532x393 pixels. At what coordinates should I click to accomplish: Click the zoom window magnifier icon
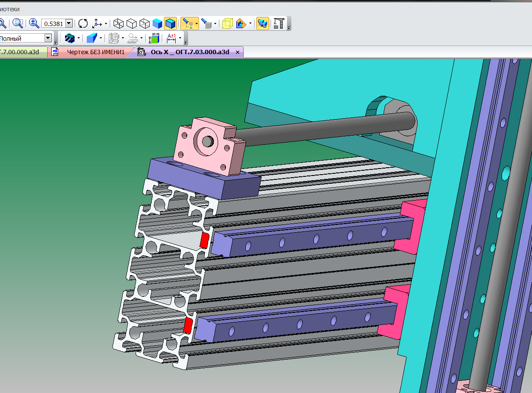[18, 23]
